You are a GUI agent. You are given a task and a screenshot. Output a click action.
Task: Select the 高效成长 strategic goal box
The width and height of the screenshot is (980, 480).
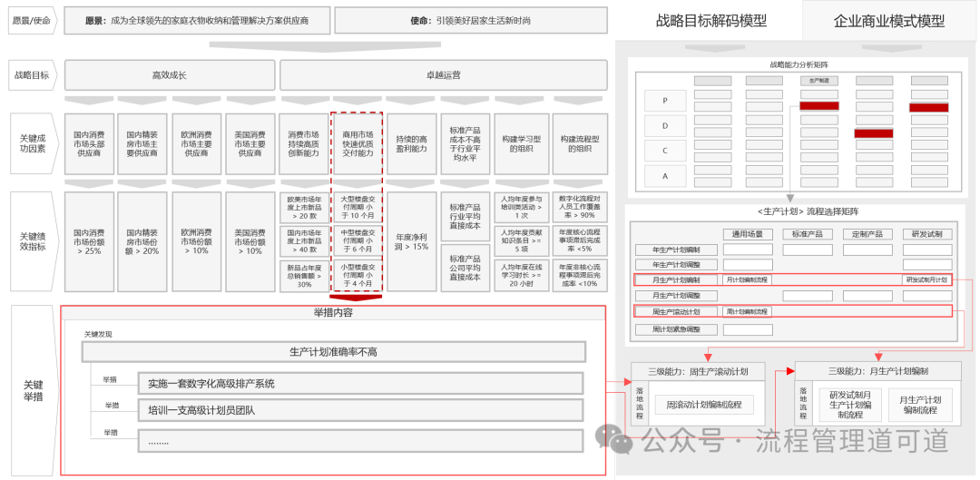[169, 76]
